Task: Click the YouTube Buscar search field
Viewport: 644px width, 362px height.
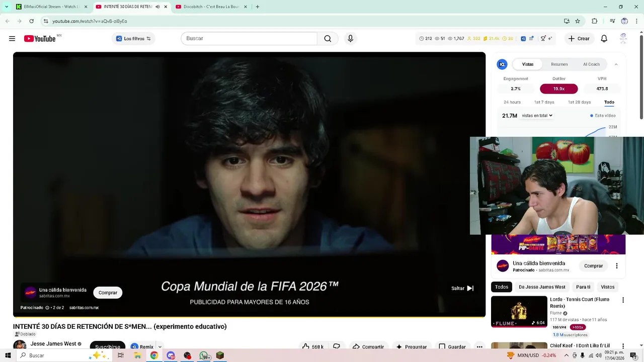Action: coord(249,39)
